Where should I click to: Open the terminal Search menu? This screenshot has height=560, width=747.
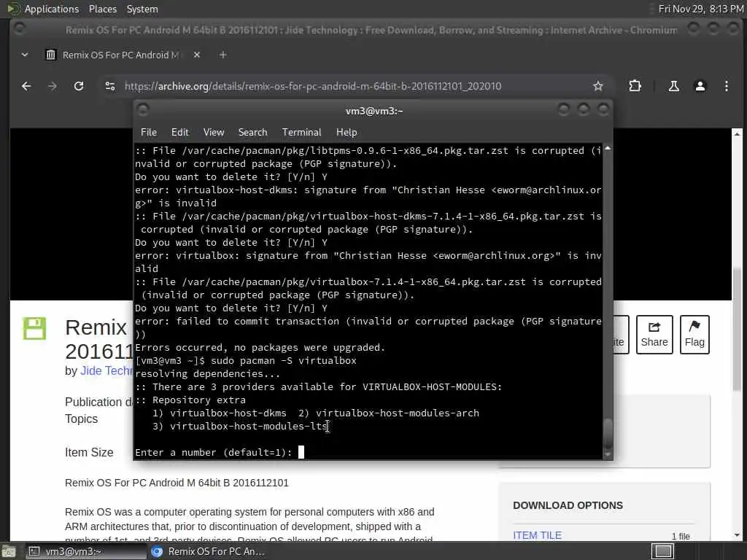click(252, 133)
